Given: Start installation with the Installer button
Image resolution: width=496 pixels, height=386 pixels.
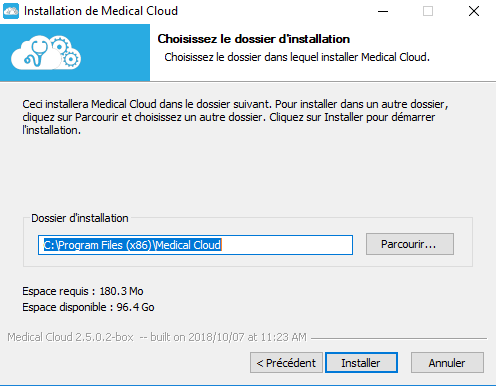Looking at the screenshot, I should [361, 363].
